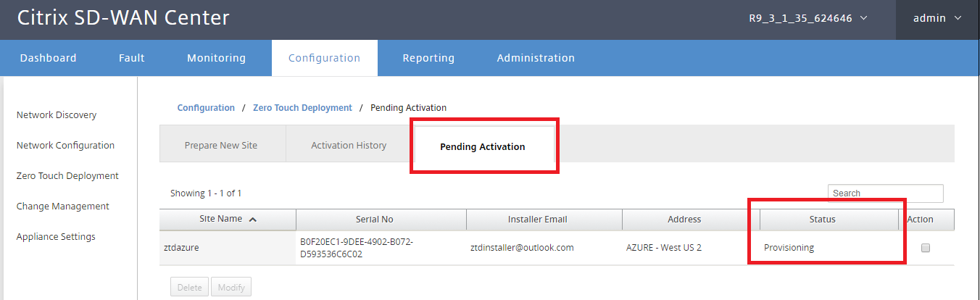The image size is (980, 300).
Task: Sort the table by Status column header
Action: (823, 220)
